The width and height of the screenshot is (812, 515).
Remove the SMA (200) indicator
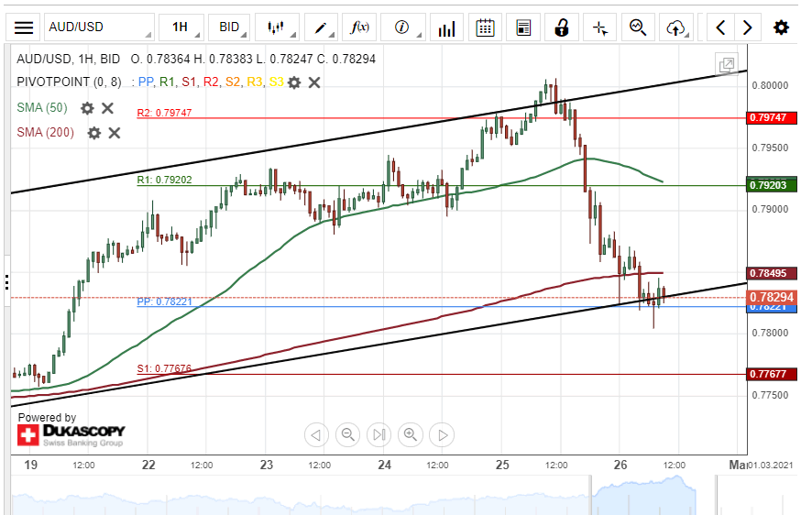tap(115, 133)
